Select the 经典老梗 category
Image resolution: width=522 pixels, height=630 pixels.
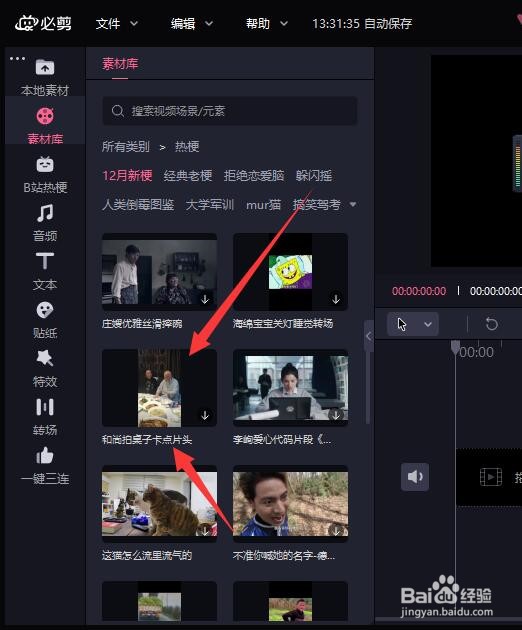(x=188, y=176)
